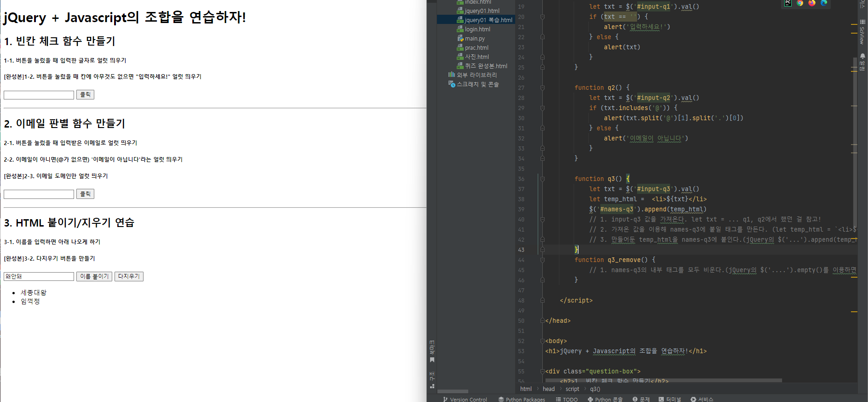Open the Python Packages tool window
This screenshot has height=402, width=868.
point(522,399)
